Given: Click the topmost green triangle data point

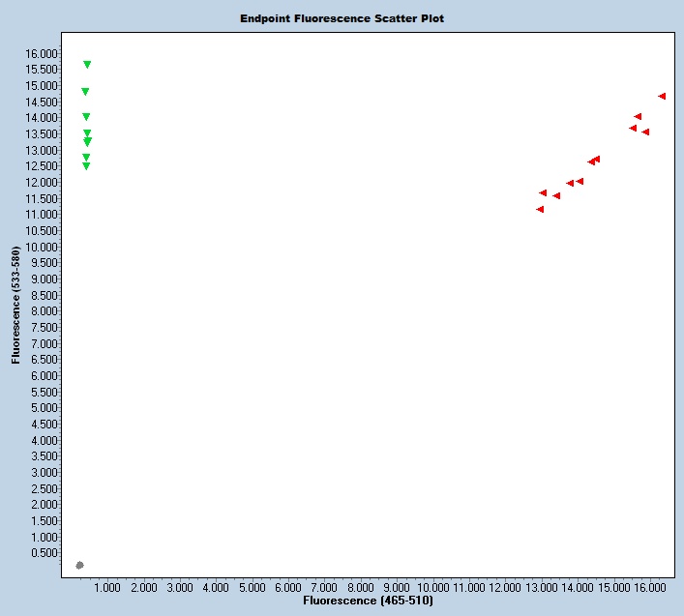Looking at the screenshot, I should tap(87, 65).
